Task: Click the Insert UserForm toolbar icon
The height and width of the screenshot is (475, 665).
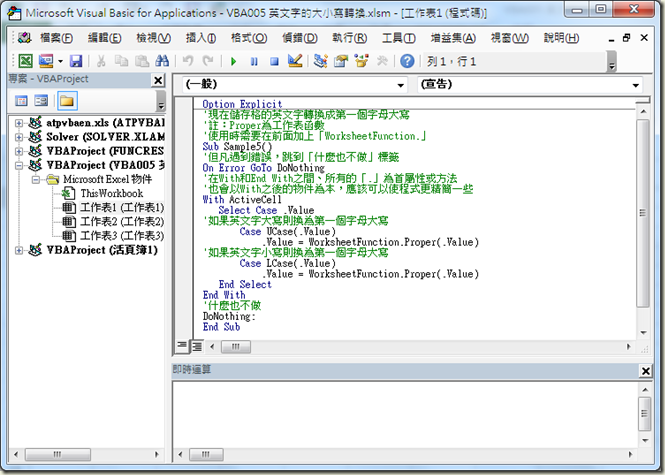Action: coord(46,61)
